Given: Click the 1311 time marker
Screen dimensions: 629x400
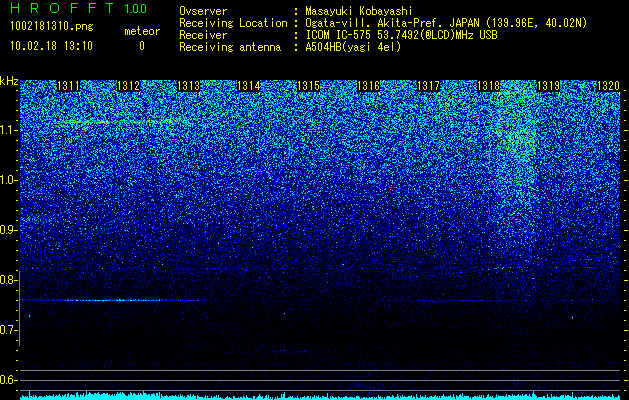Looking at the screenshot, I should [68, 86].
